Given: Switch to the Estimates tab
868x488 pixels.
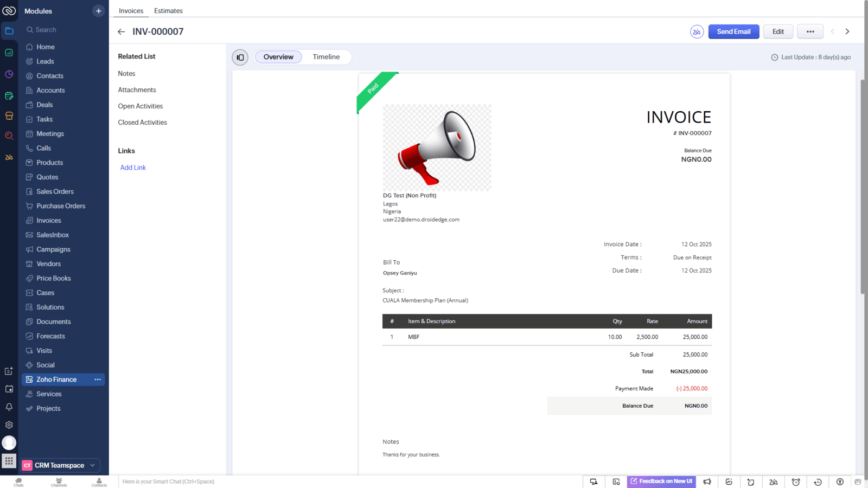Looking at the screenshot, I should click(x=168, y=10).
